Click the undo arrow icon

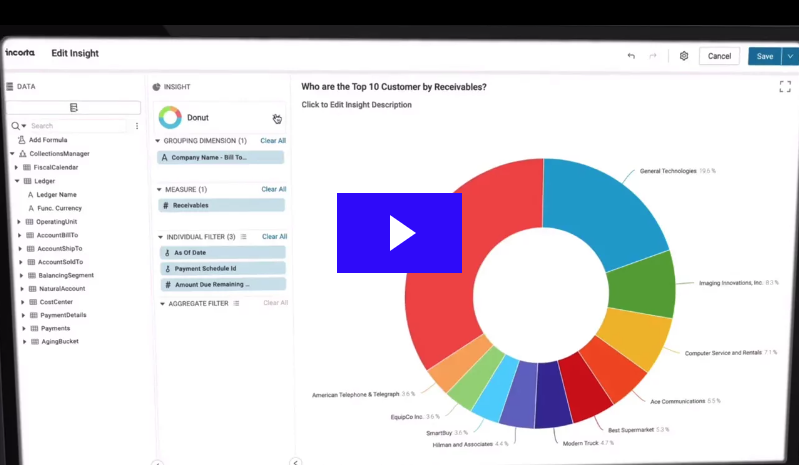point(631,56)
